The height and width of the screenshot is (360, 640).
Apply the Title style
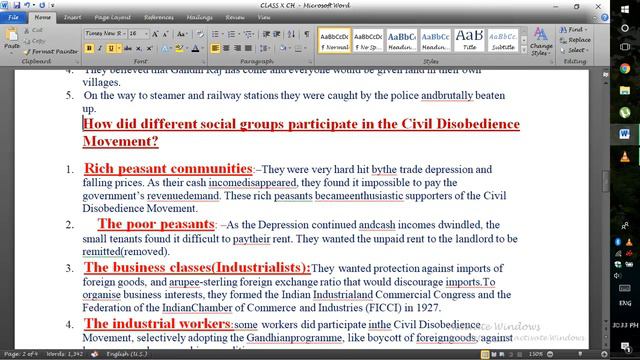pyautogui.click(x=469, y=40)
